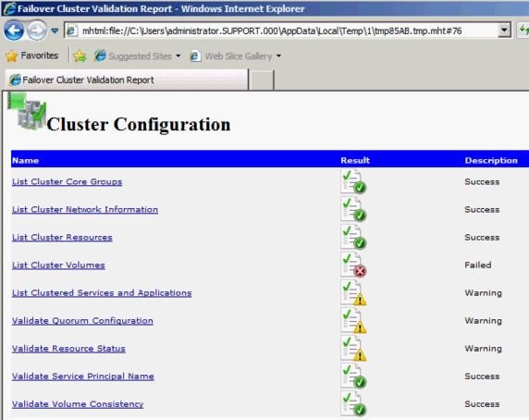Click the warning icon for Validate Quorum Configuration
Viewport: 529px width, 420px height.
point(353,321)
